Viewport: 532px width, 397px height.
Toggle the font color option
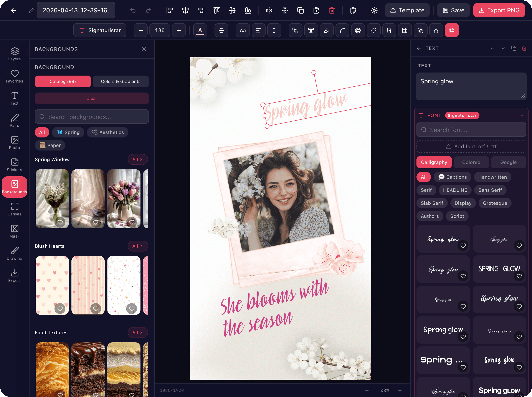pyautogui.click(x=200, y=30)
